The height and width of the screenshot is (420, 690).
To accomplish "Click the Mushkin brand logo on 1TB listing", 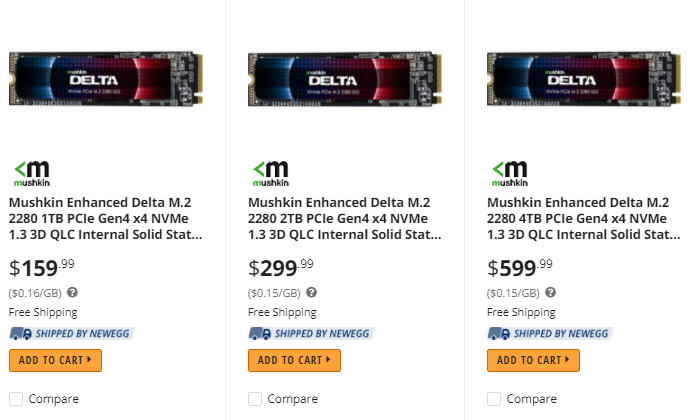I will [x=30, y=173].
